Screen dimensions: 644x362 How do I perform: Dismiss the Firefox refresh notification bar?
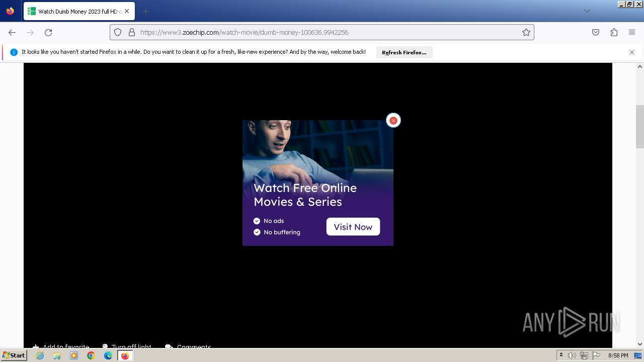click(x=632, y=52)
